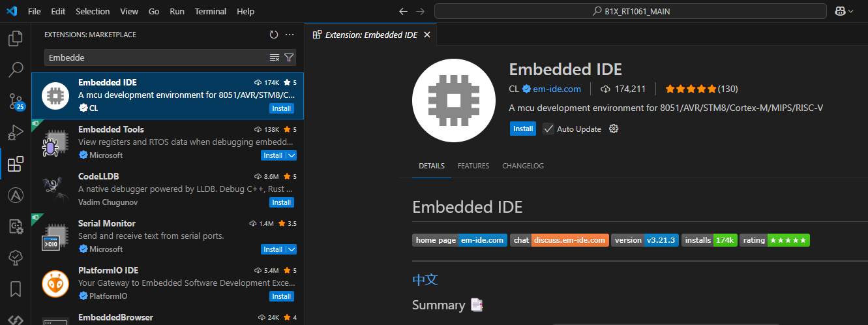
Task: Open extensions view more actions ellipsis
Action: 290,35
